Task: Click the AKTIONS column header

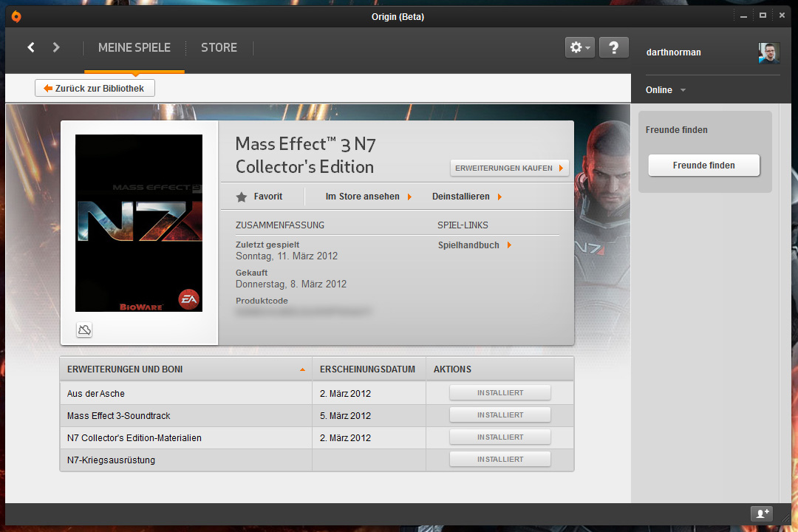Action: (499, 369)
